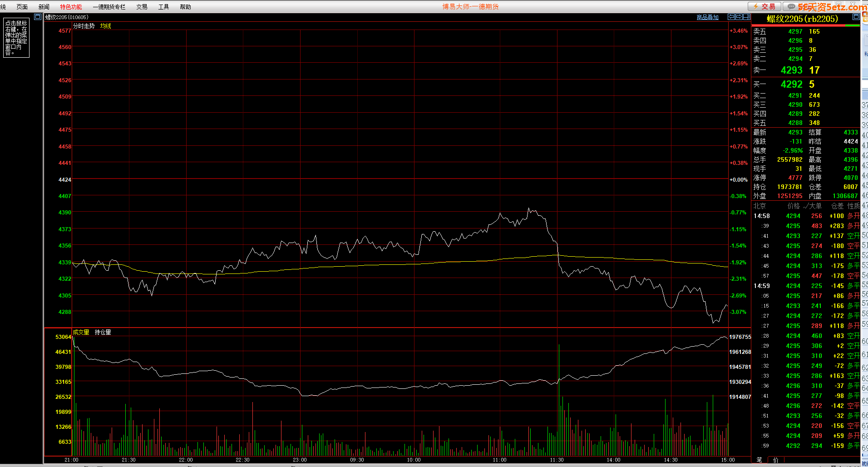Click the 买四 bid row at 4289
This screenshot has width=868, height=467.
[x=806, y=114]
